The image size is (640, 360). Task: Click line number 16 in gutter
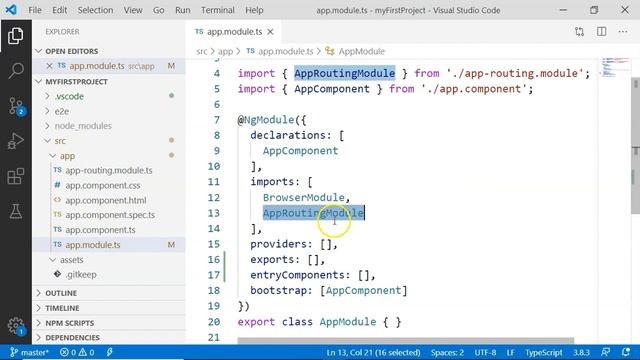coord(213,260)
